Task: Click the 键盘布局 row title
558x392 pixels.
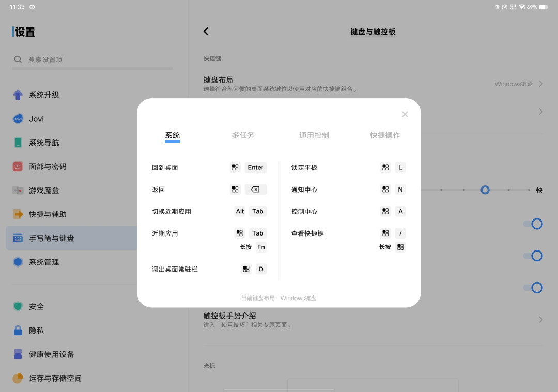Action: click(x=218, y=80)
